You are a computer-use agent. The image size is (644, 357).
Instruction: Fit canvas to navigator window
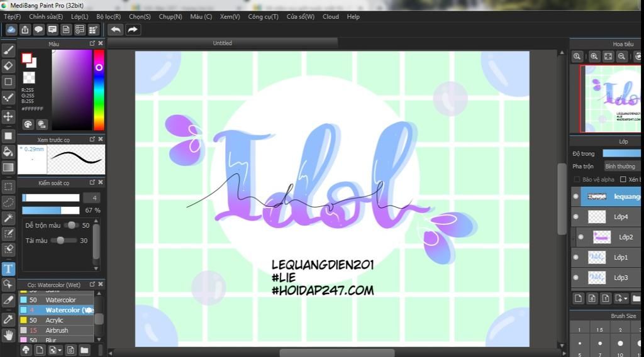[x=608, y=57]
